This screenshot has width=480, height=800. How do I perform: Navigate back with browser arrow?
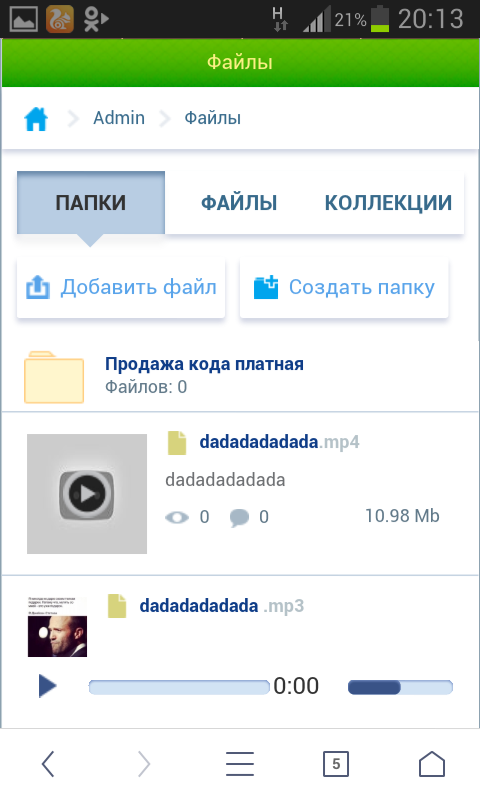[x=48, y=764]
